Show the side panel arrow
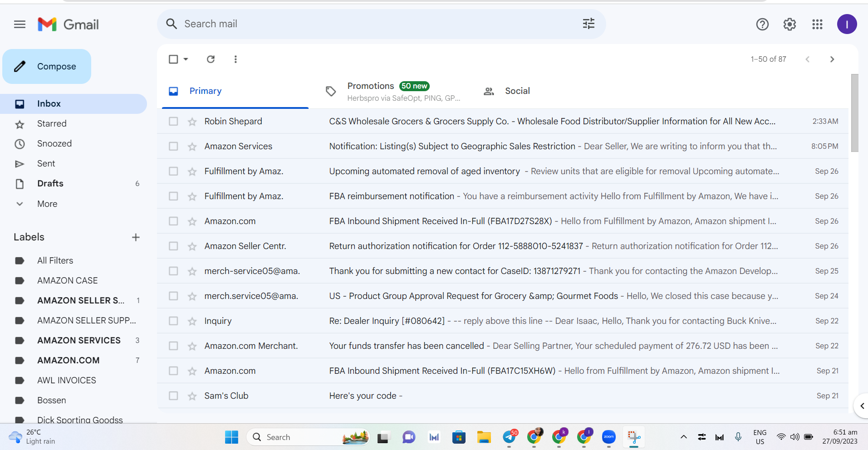The image size is (868, 450). [862, 406]
